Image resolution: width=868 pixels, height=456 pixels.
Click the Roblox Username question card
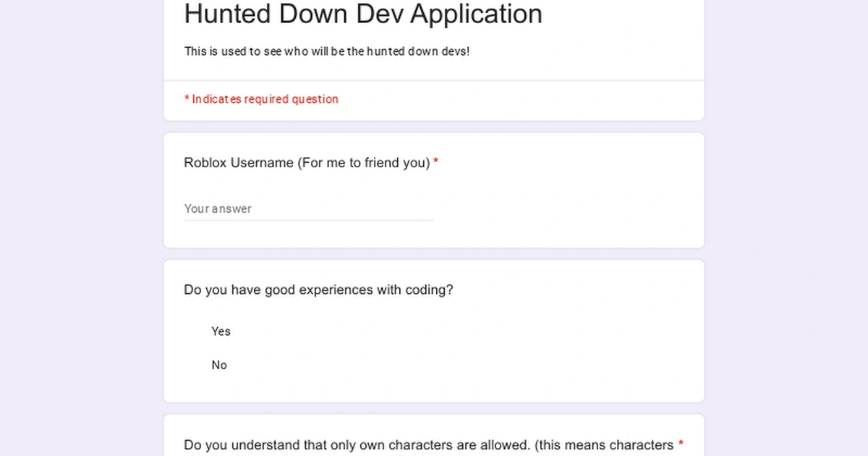pos(433,190)
